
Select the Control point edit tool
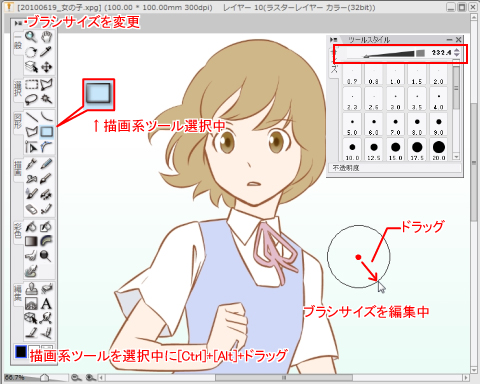(x=47, y=318)
